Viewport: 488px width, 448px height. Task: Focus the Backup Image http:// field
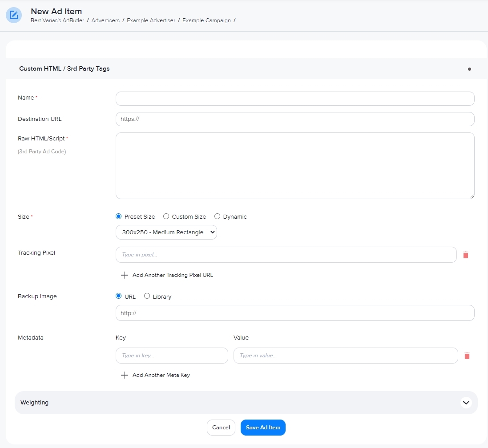point(295,313)
